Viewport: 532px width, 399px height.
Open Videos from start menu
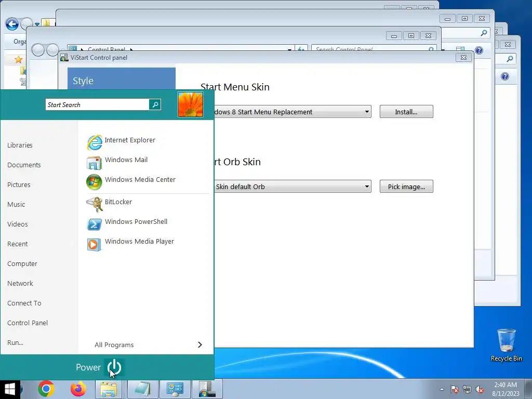(x=18, y=224)
